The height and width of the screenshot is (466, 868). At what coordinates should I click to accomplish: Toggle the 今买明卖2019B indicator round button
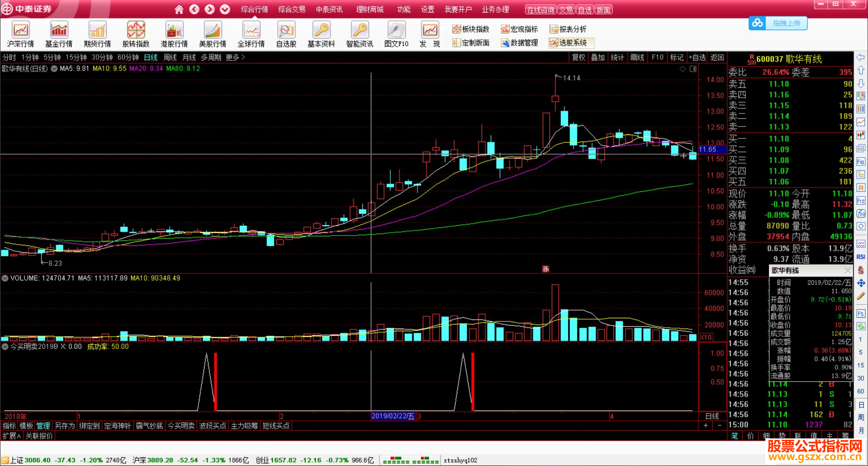[x=5, y=347]
